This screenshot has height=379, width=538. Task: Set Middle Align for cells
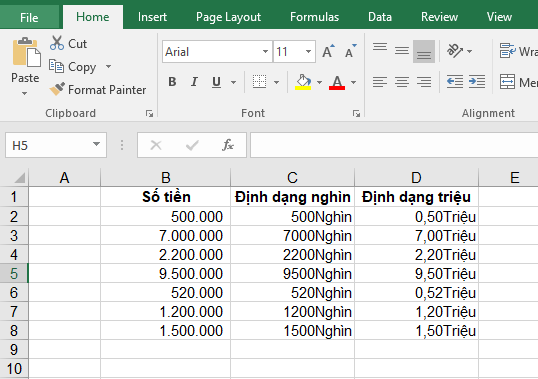[x=402, y=51]
